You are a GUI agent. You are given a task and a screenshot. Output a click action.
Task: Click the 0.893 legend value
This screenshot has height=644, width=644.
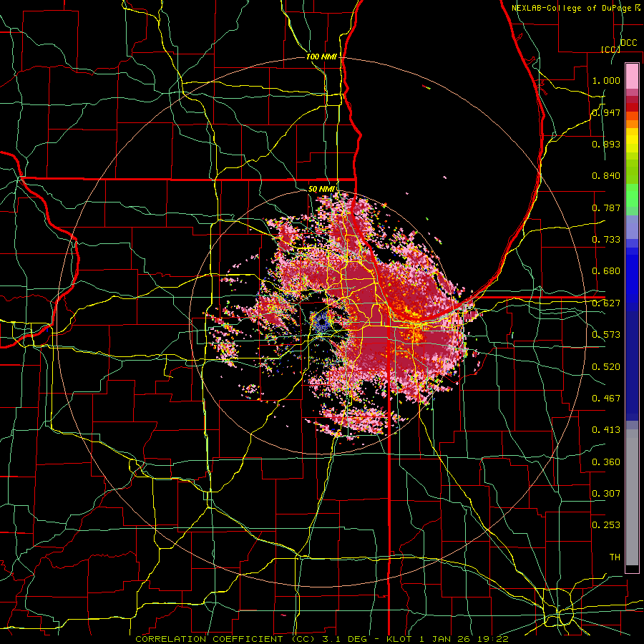(606, 144)
